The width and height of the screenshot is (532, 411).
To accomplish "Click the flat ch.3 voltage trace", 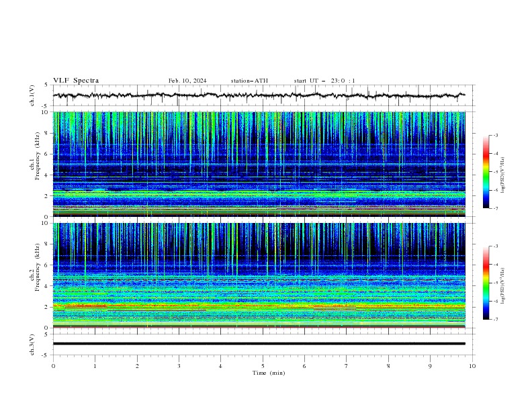I will click(x=259, y=344).
